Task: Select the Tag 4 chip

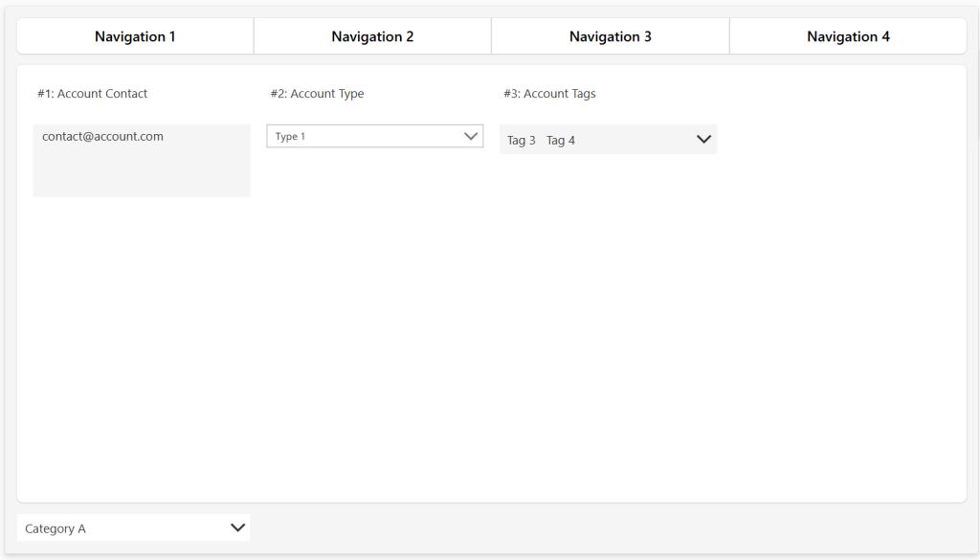Action: pos(561,141)
